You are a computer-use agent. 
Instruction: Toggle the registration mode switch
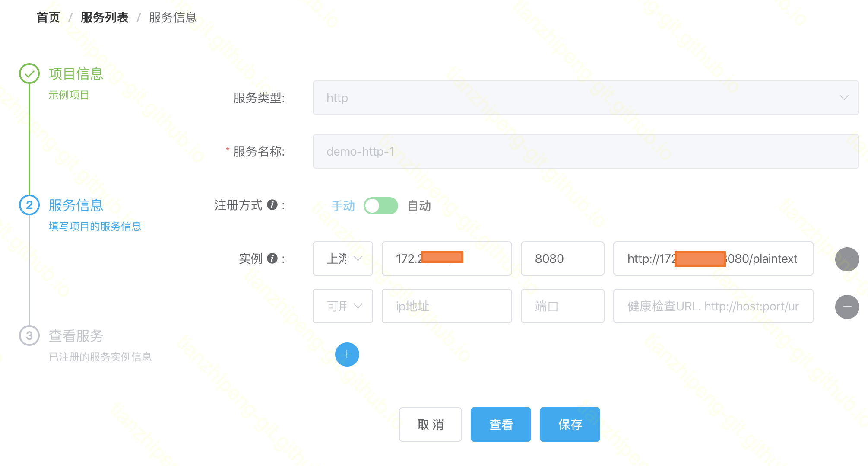(380, 206)
